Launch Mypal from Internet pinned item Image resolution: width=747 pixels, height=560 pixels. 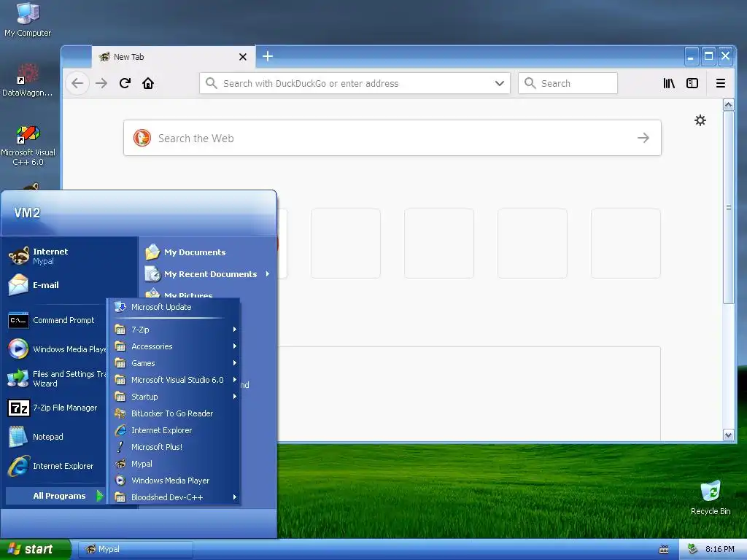pos(71,256)
